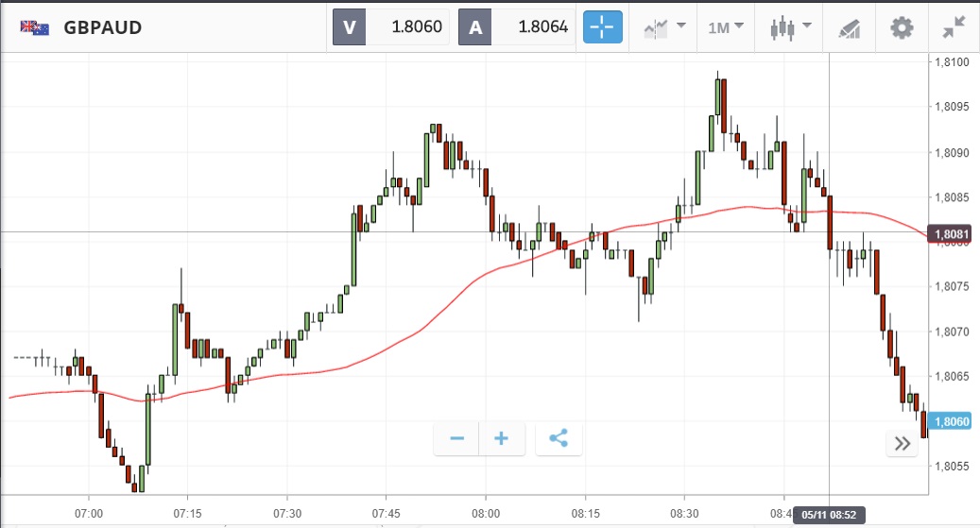Open the 1M timeframe dropdown
Viewport: 980px width, 528px height.
pyautogui.click(x=725, y=27)
